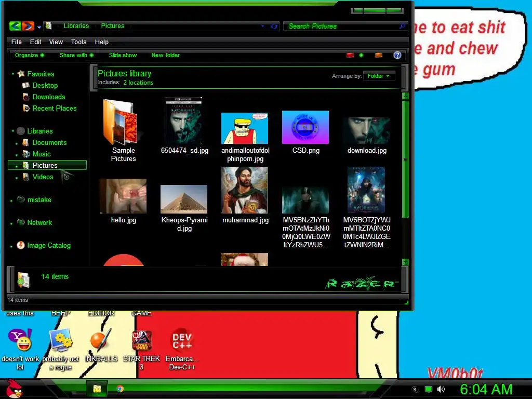Viewport: 532px width, 399px height.
Task: Expand the Pictures library arrow
Action: point(17,166)
